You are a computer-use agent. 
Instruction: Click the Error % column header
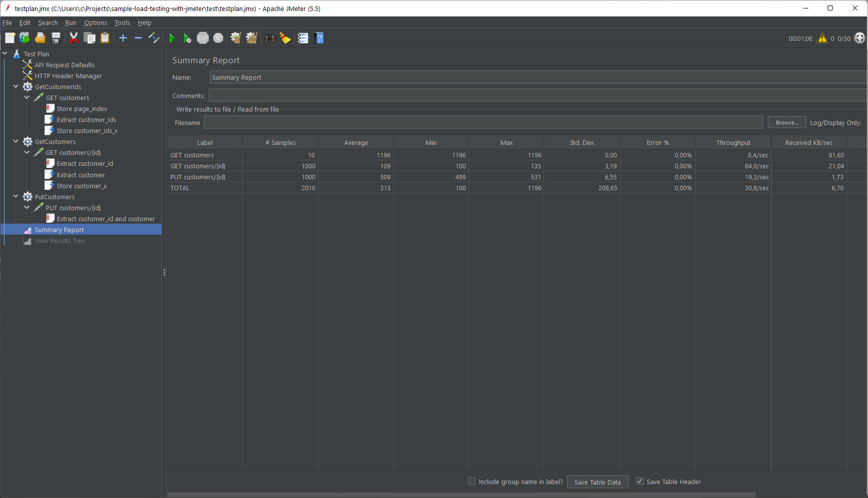658,142
